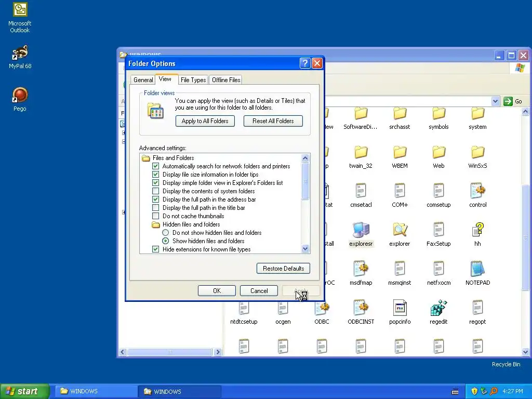Select the regopt file
This screenshot has height=399, width=532.
477,313
